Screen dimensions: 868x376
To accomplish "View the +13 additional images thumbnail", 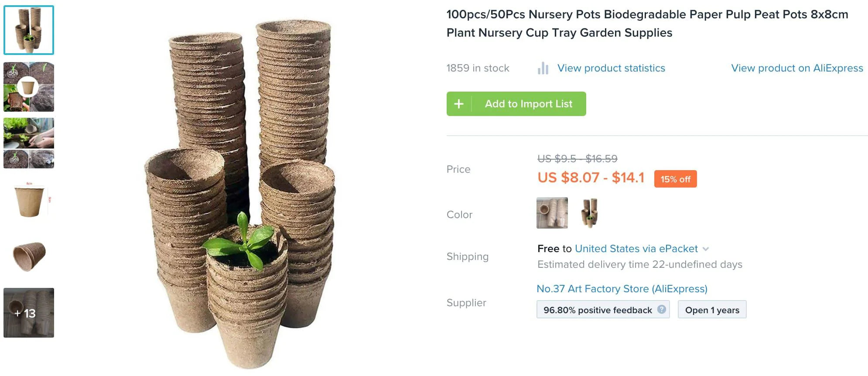I will pyautogui.click(x=29, y=312).
